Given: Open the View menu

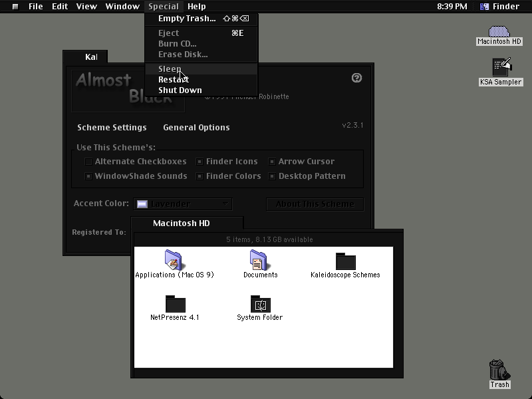Looking at the screenshot, I should (86, 7).
